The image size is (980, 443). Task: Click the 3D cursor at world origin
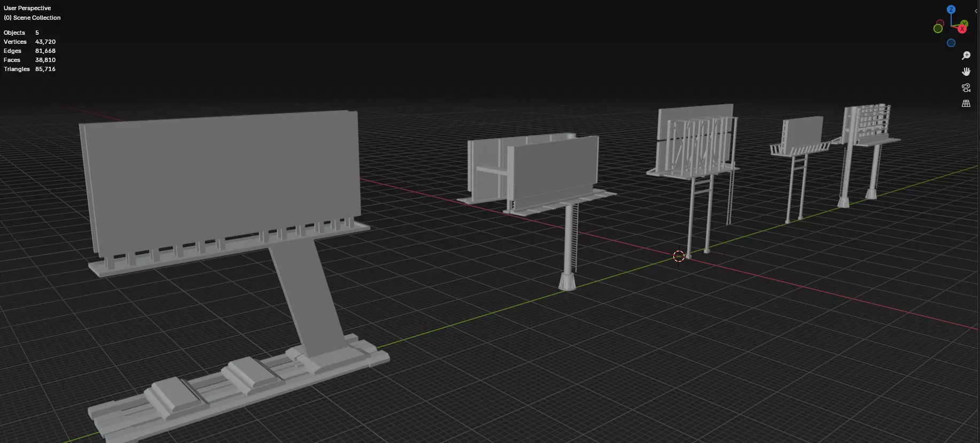point(679,257)
